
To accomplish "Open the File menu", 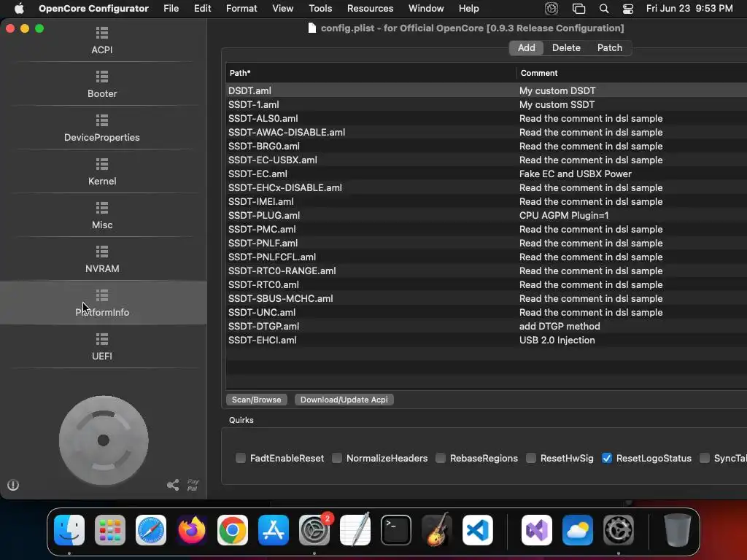I will coord(171,9).
